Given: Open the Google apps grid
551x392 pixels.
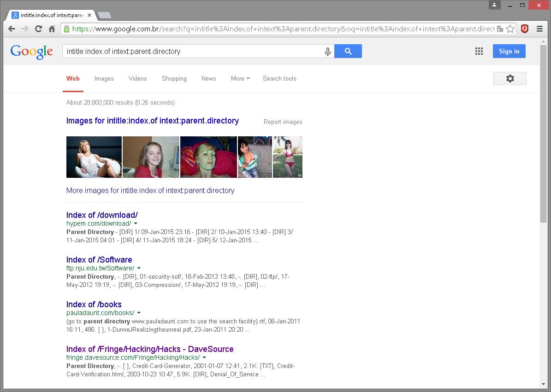Looking at the screenshot, I should tap(479, 51).
